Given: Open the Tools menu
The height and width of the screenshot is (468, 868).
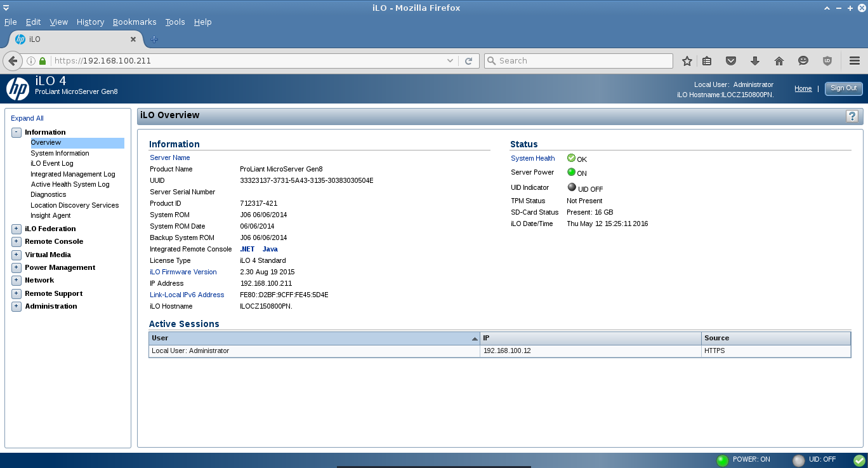Looking at the screenshot, I should click(x=175, y=22).
